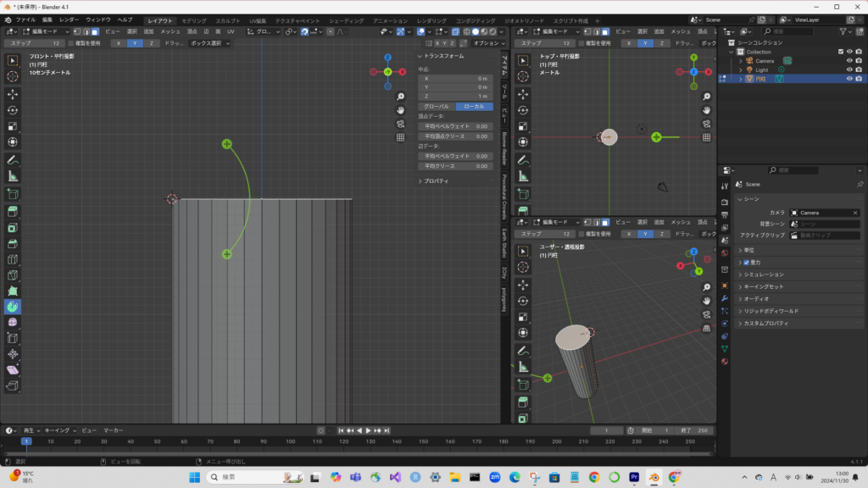The width and height of the screenshot is (868, 488).
Task: Expand the Light item in the outliner
Action: coord(740,70)
